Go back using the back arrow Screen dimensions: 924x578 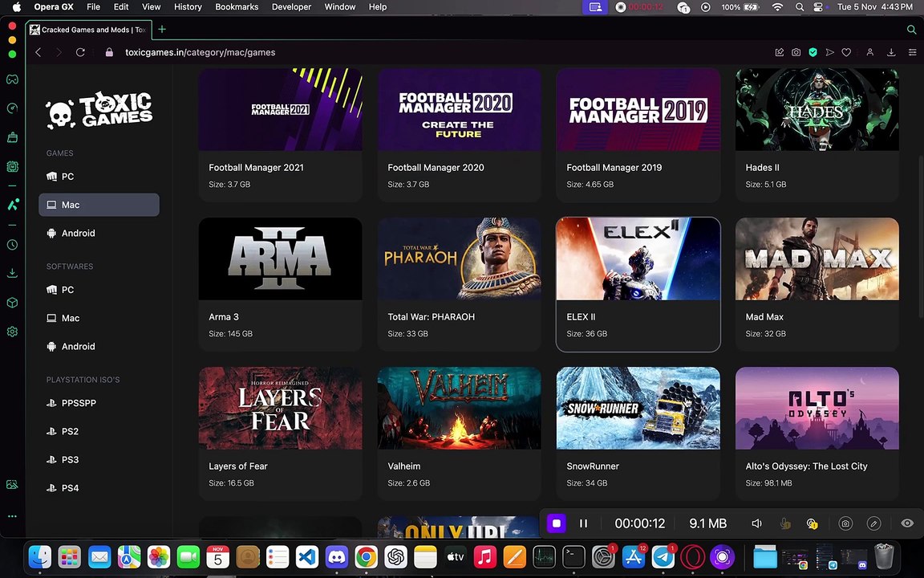[38, 52]
